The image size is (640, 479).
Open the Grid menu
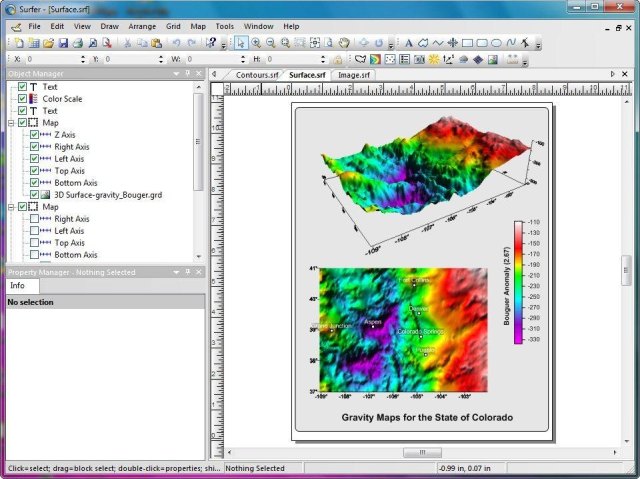pyautogui.click(x=173, y=25)
